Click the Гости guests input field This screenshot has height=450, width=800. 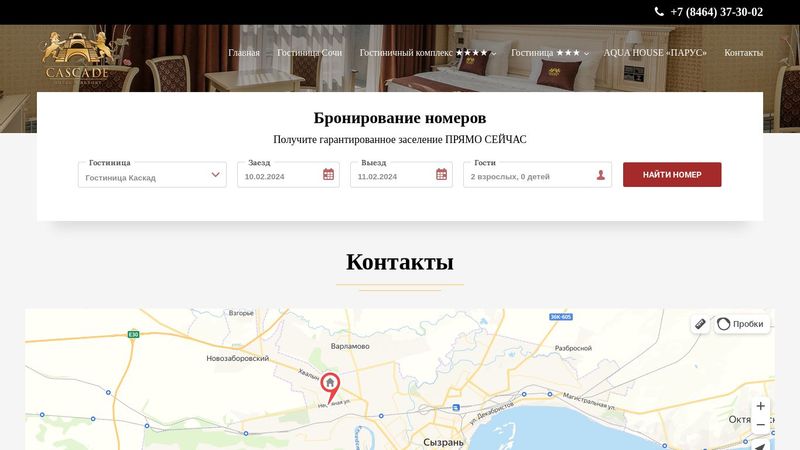537,175
